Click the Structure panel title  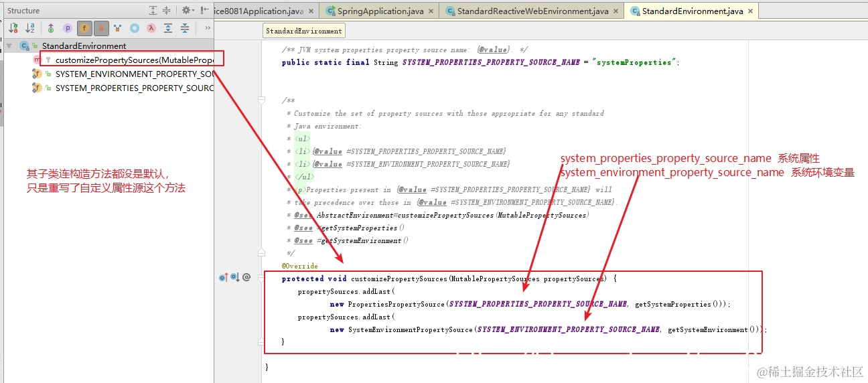point(23,11)
